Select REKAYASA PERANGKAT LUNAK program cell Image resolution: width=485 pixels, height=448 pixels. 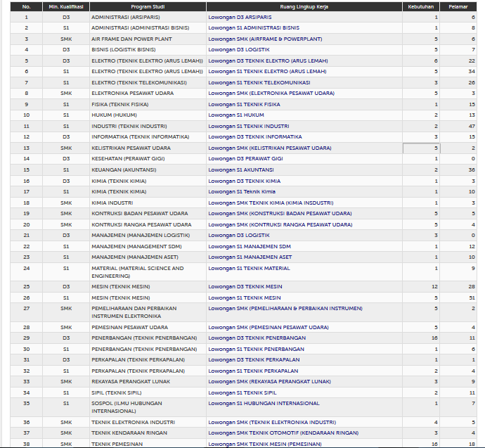pyautogui.click(x=148, y=382)
